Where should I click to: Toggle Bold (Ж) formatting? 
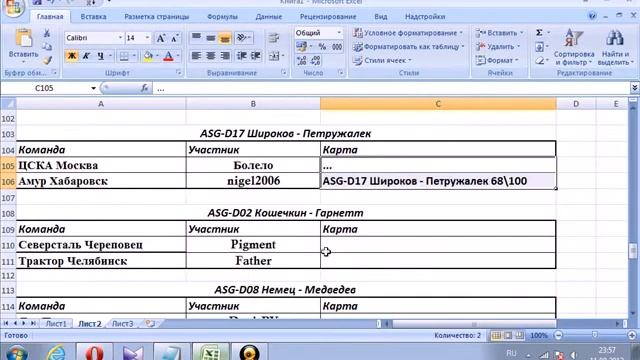pos(72,56)
